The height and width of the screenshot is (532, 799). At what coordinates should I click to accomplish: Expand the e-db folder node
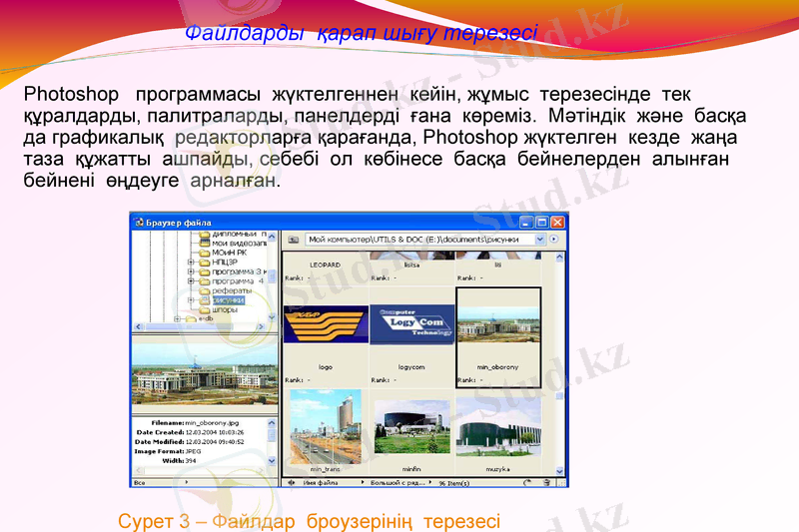pyautogui.click(x=177, y=319)
